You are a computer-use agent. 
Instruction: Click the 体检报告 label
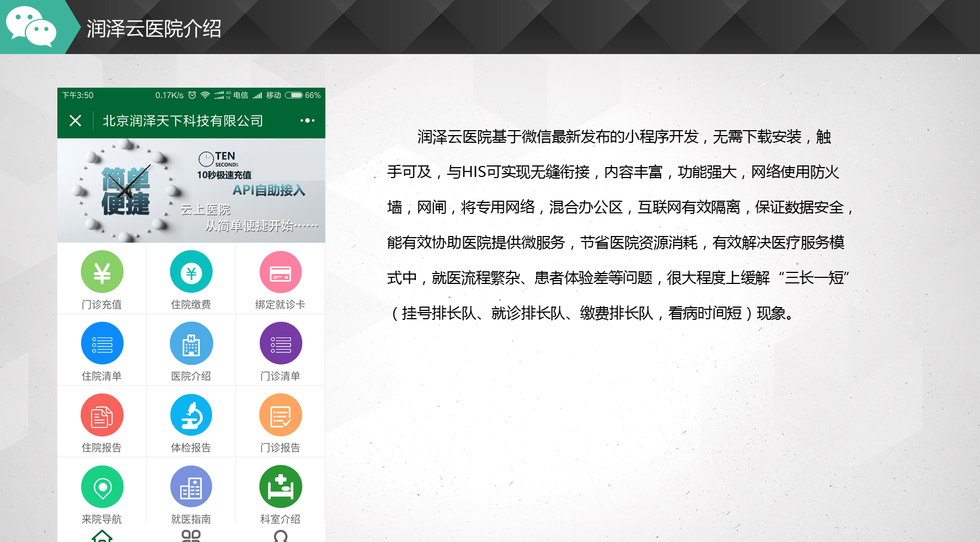click(191, 448)
